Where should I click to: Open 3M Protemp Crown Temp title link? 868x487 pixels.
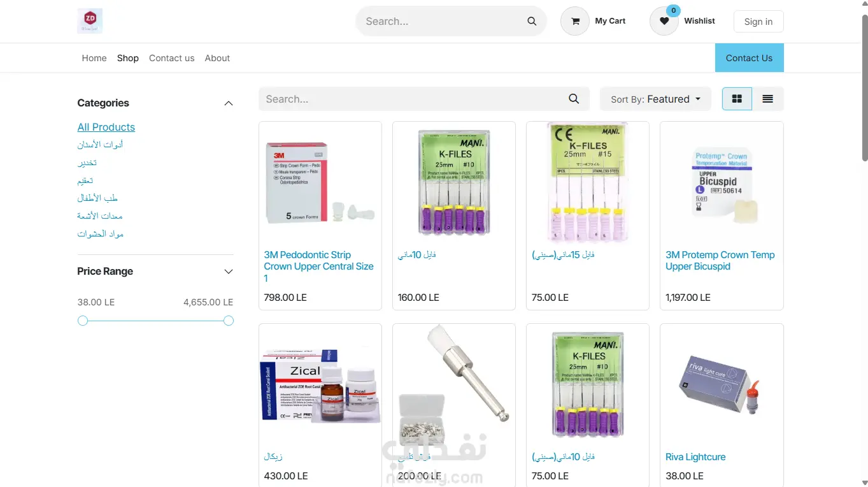(x=720, y=261)
